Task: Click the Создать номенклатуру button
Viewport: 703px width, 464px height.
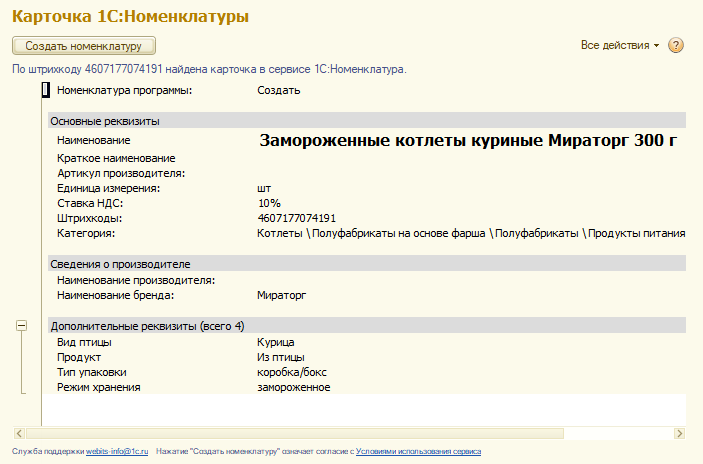Action: click(x=84, y=46)
